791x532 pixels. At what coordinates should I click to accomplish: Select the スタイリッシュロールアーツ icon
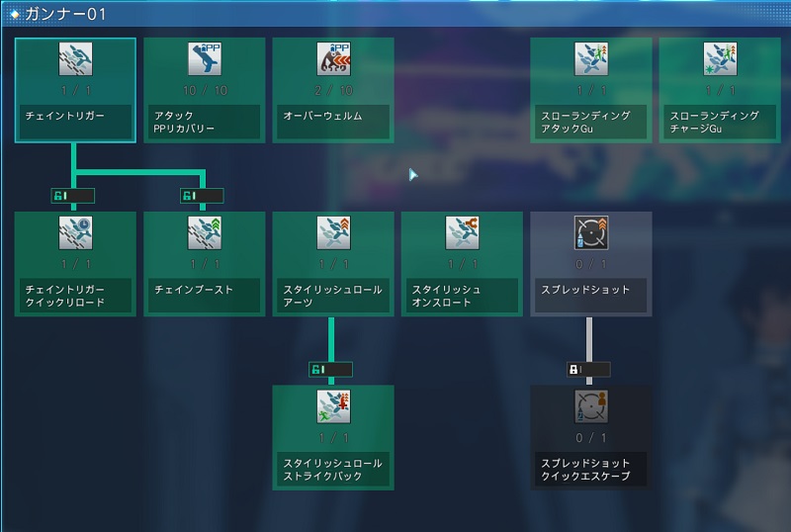[x=333, y=232]
